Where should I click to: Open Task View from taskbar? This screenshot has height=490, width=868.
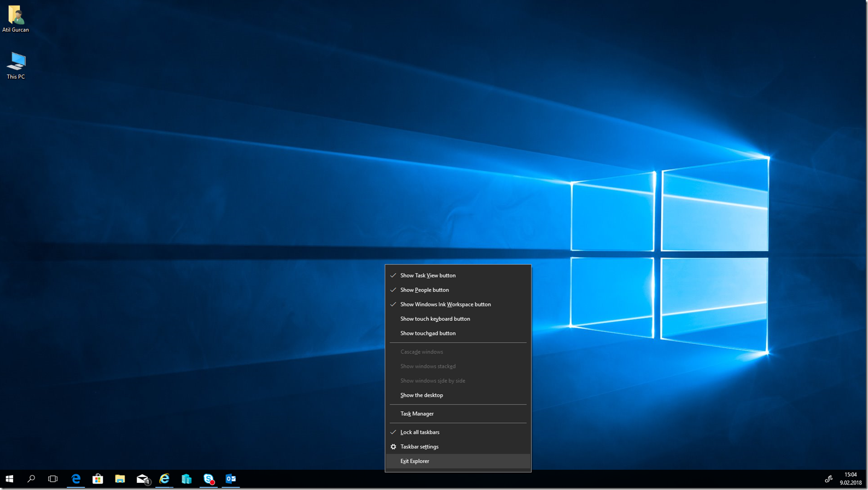click(53, 479)
